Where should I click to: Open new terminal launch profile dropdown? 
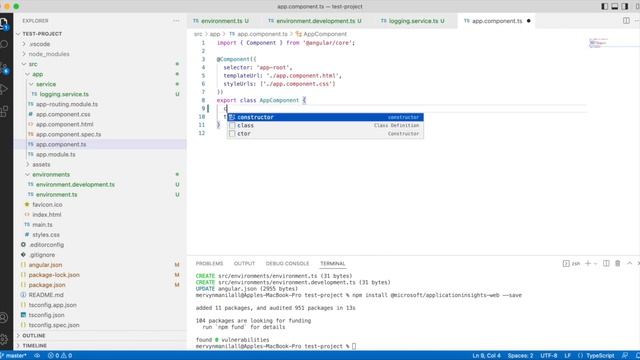coord(595,264)
